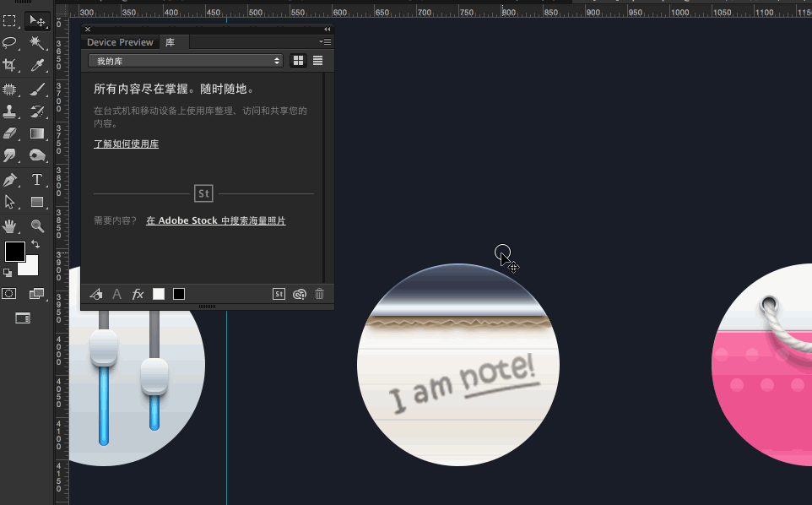The image size is (812, 505).
Task: Pick the Pen tool
Action: [x=10, y=179]
